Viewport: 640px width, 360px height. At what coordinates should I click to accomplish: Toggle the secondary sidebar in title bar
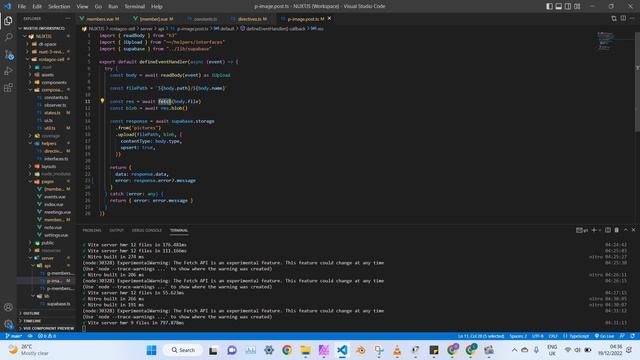point(568,6)
